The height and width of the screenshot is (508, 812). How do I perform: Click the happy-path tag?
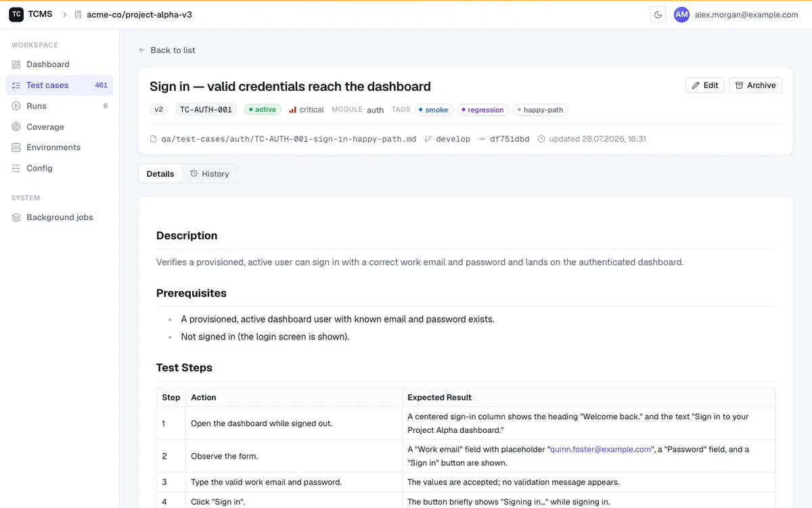pyautogui.click(x=540, y=110)
